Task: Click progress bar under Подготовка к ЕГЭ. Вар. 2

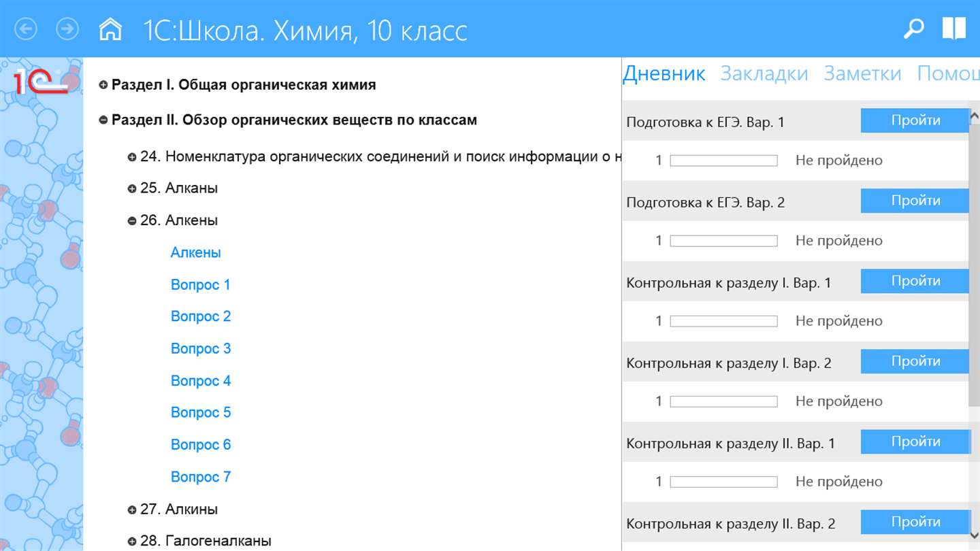Action: click(x=723, y=241)
